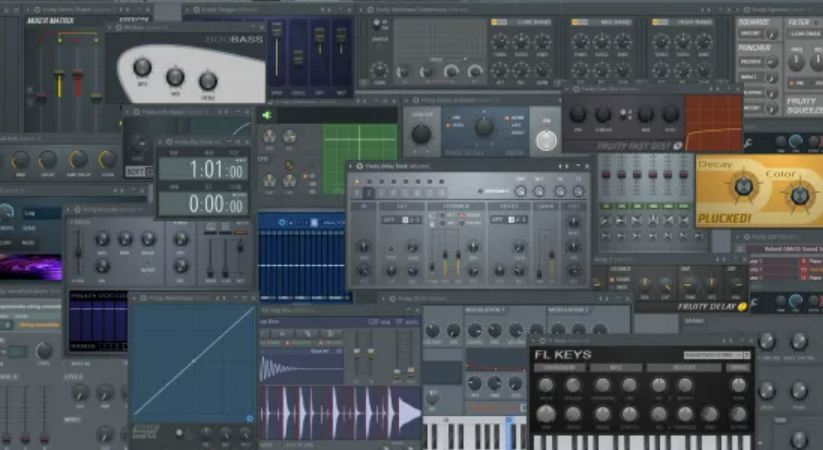Open Fruity Vocoder title menu arrow

tap(69, 210)
